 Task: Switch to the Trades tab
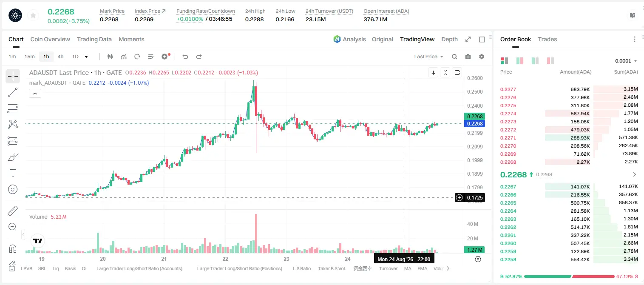click(x=547, y=39)
